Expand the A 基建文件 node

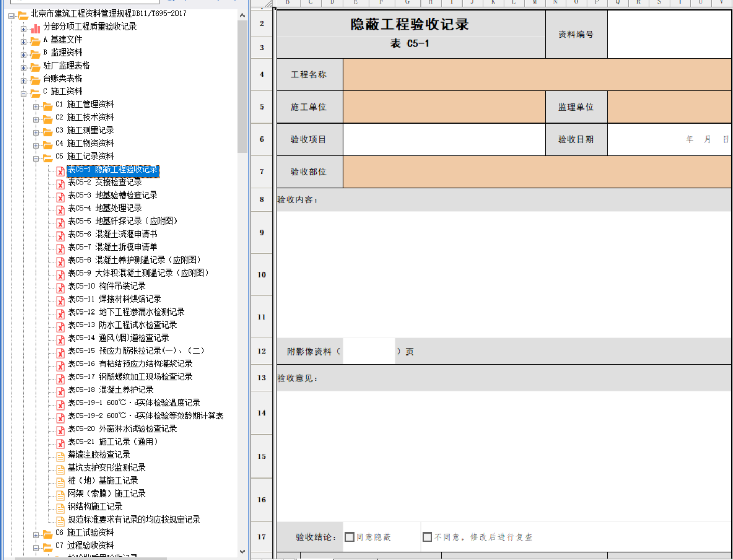23,42
